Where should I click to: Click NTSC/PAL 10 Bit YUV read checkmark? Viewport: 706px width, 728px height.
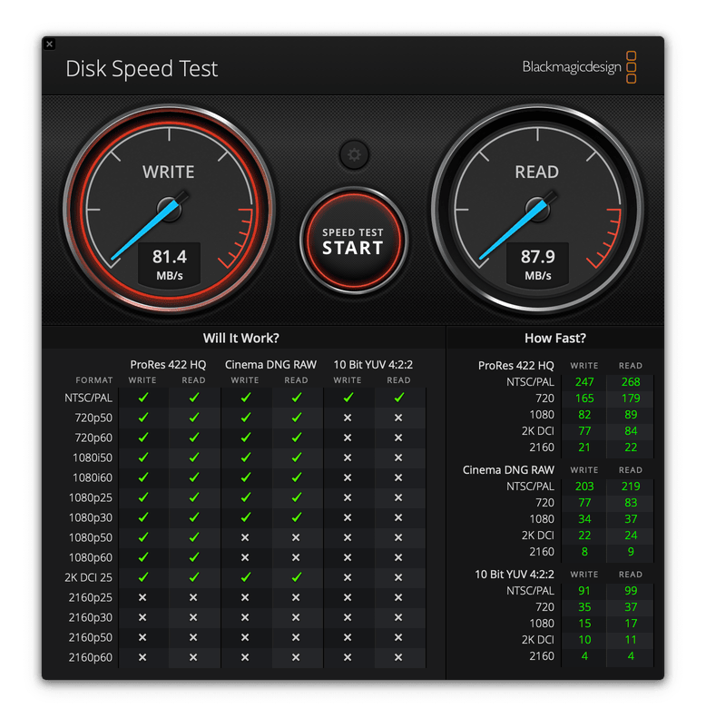pos(398,398)
